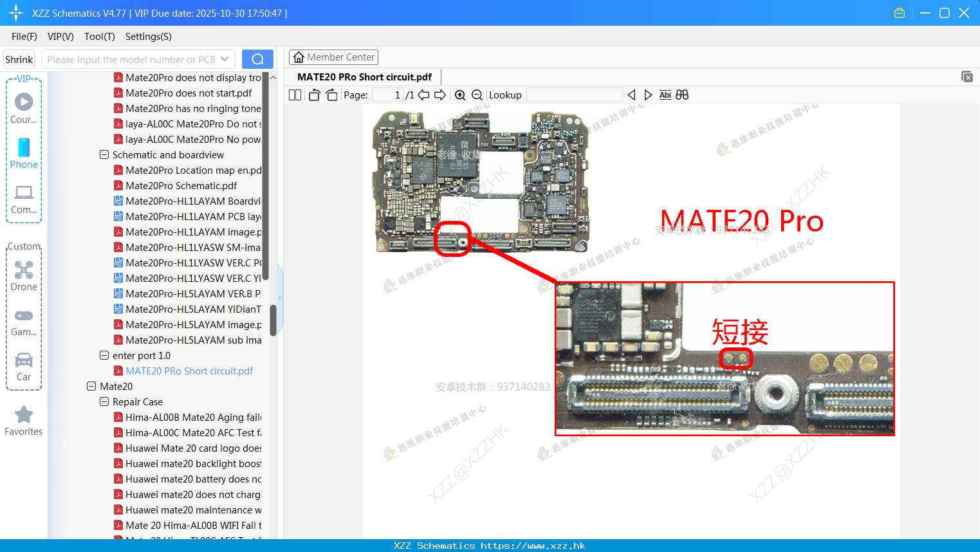Screen dimensions: 980x552
Task: Click the yellow toolbox icon in title bar
Action: pyautogui.click(x=900, y=13)
